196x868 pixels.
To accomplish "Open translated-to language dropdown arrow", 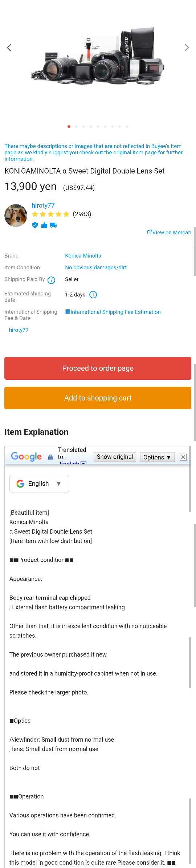I will (x=83, y=463).
